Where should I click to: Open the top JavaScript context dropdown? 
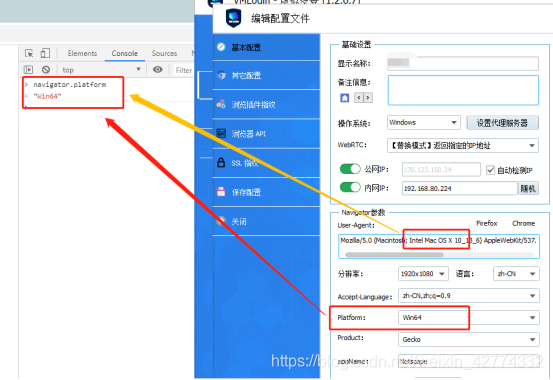[x=102, y=70]
